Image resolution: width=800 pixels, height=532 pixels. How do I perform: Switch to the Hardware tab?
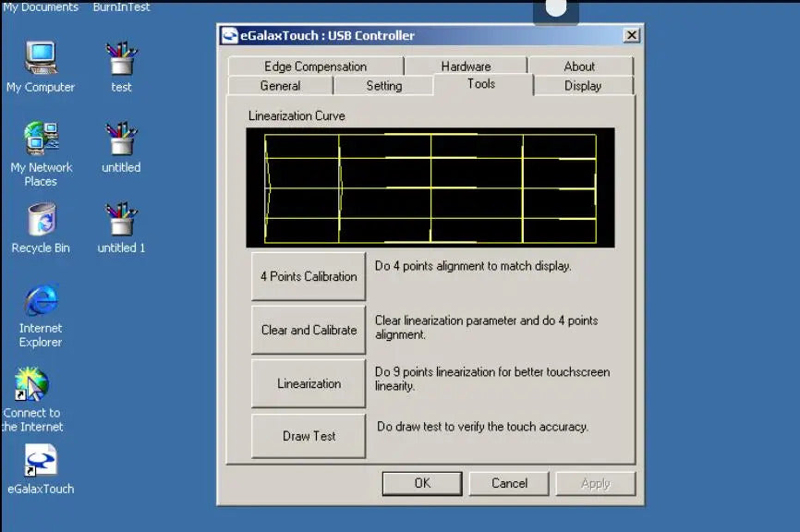click(x=466, y=66)
